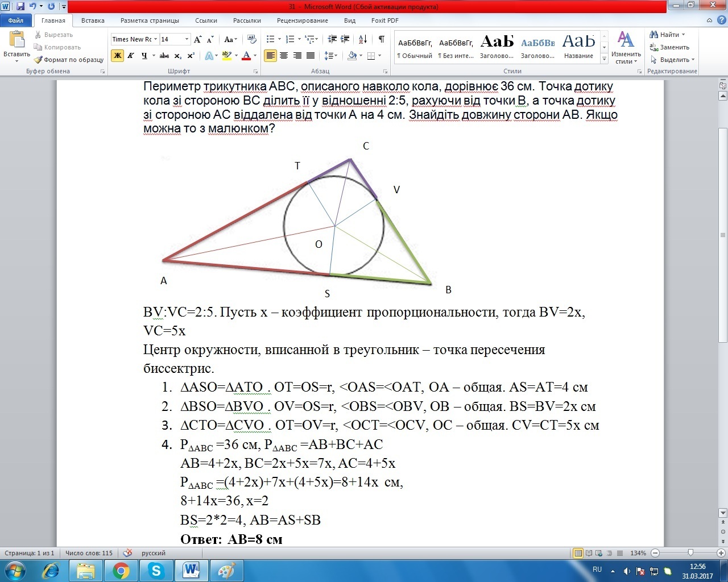Screen dimensions: 728x582
Task: Switch to the Ссылки tab
Action: tap(206, 20)
